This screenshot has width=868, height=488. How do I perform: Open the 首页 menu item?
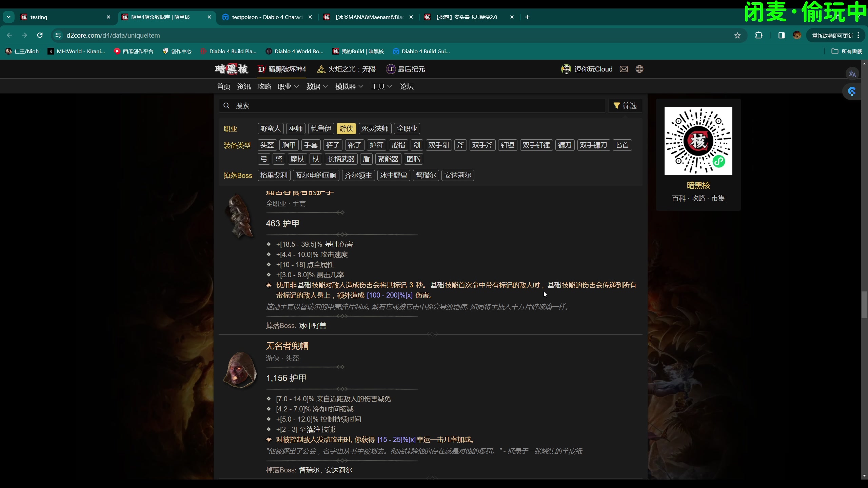click(223, 87)
